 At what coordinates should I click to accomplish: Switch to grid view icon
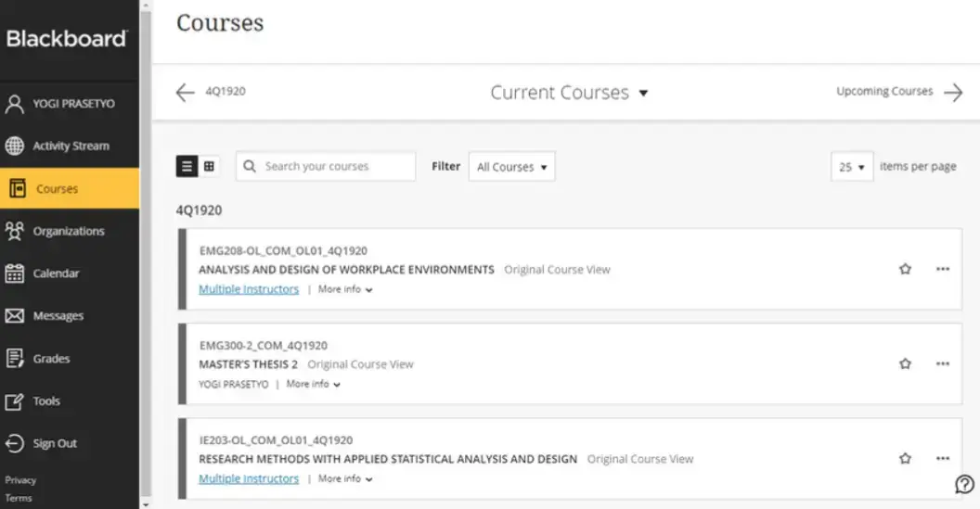[x=210, y=166]
